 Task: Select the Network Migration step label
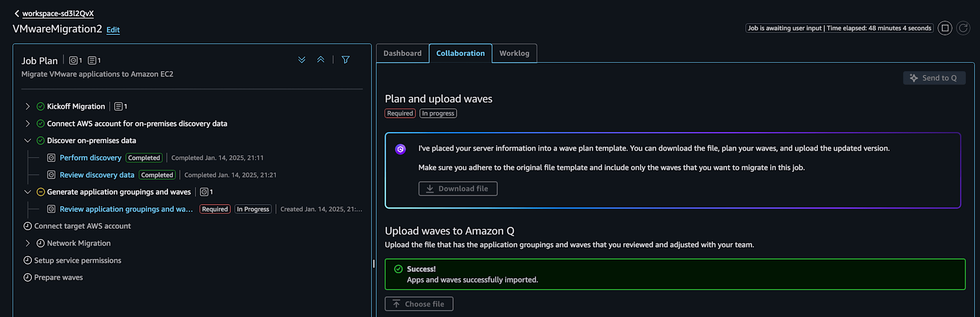(79, 243)
